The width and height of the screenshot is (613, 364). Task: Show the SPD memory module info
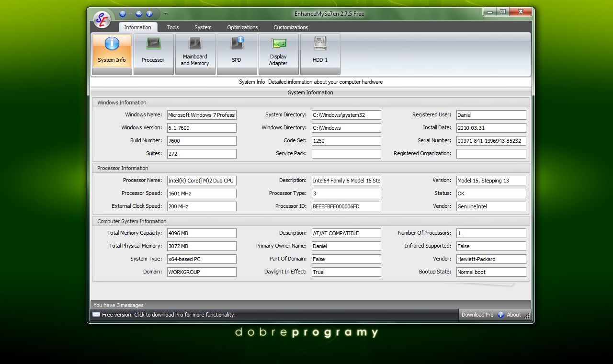237,54
